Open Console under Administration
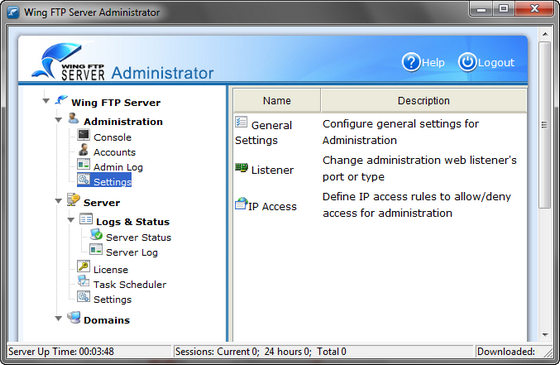560x365 pixels. coord(112,138)
